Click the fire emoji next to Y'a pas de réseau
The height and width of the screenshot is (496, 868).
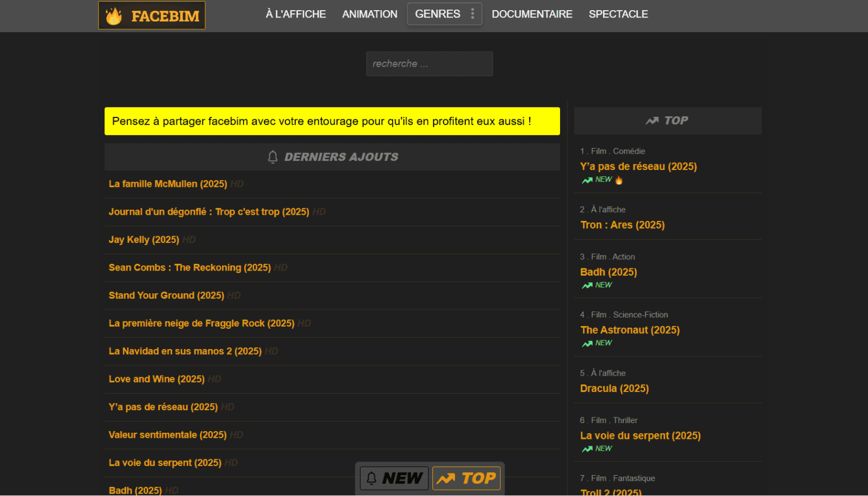(x=618, y=180)
